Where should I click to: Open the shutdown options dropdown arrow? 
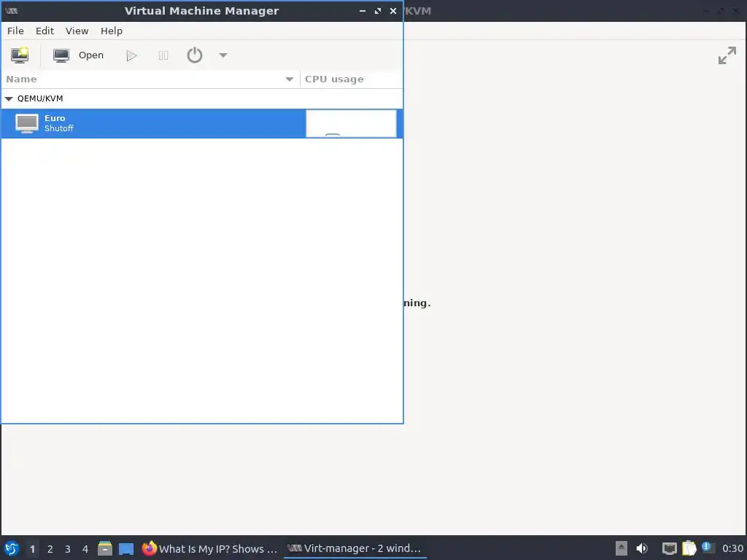(223, 55)
